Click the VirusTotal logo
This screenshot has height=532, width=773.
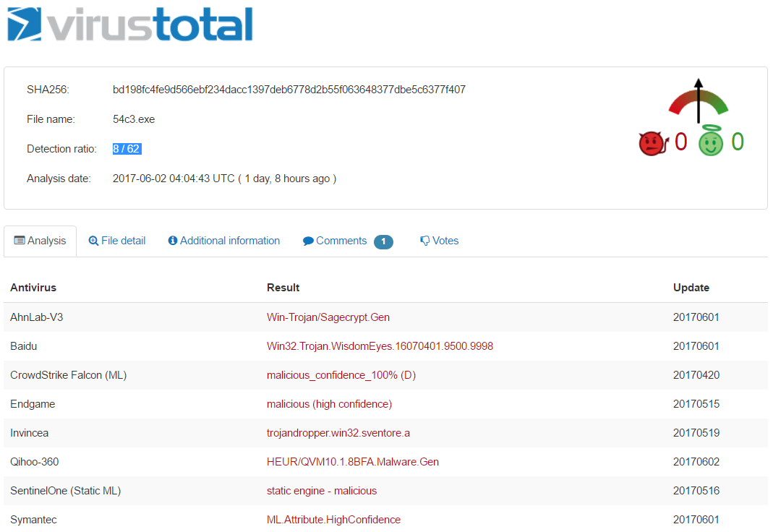(x=130, y=24)
